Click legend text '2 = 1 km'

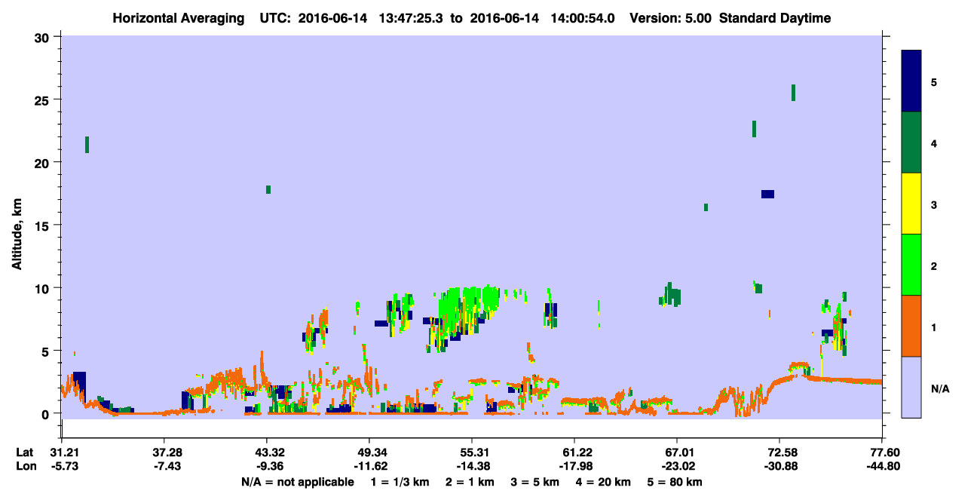(470, 482)
